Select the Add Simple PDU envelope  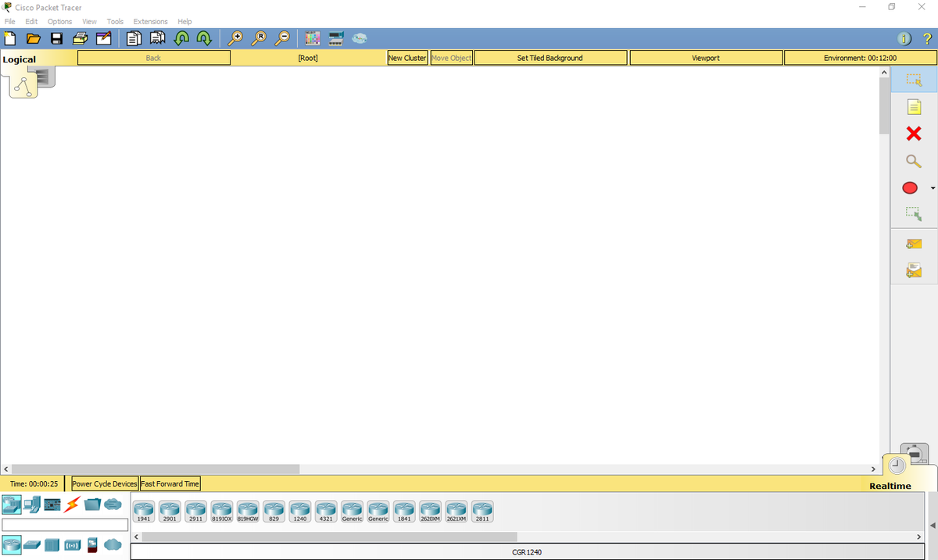pos(913,244)
